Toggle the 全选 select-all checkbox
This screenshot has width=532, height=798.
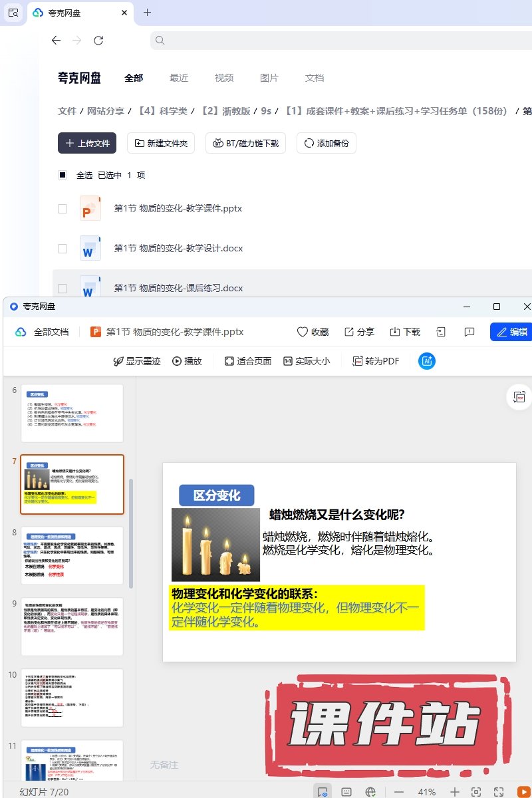63,175
